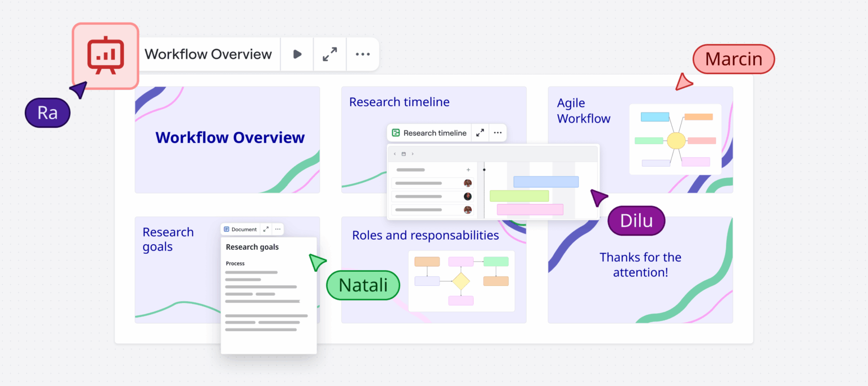
Task: Click the forward chevron in the timeline popup
Action: [413, 154]
